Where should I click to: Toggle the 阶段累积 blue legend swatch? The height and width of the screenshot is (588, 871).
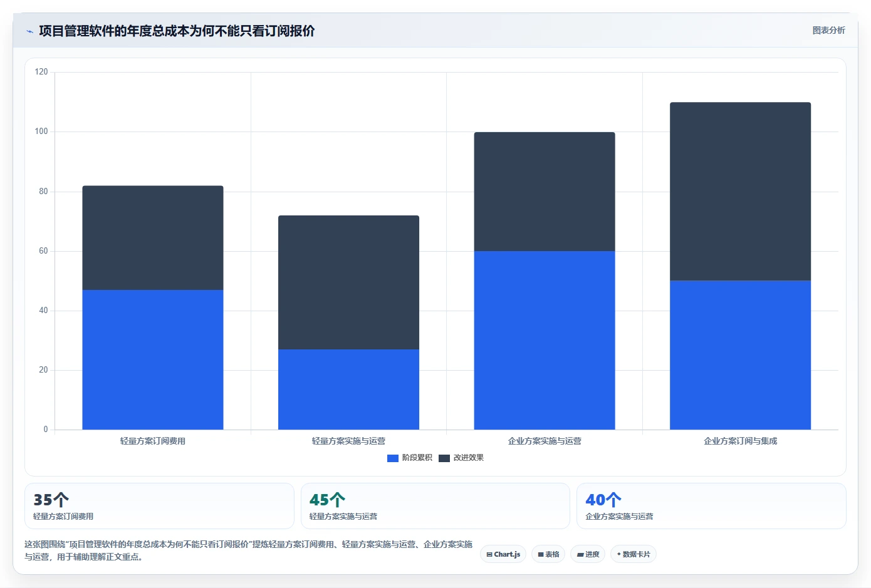[393, 458]
